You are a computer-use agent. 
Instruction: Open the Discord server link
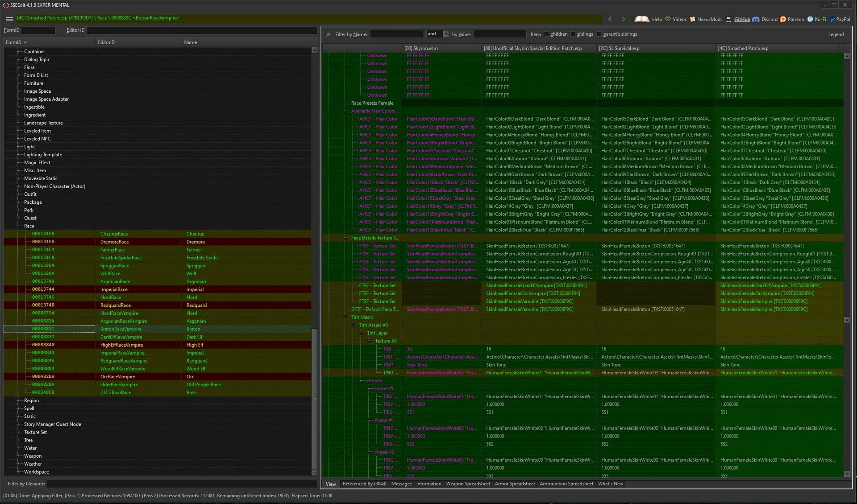click(765, 19)
